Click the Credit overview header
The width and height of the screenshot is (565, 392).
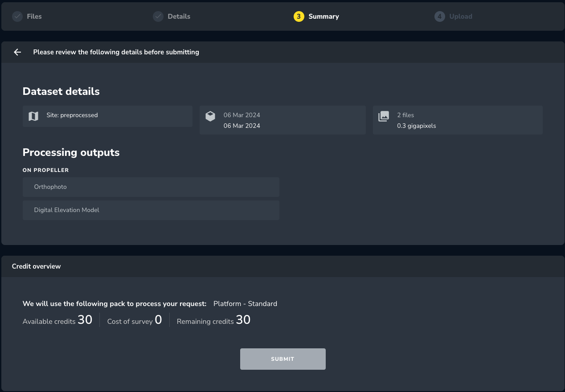point(37,266)
